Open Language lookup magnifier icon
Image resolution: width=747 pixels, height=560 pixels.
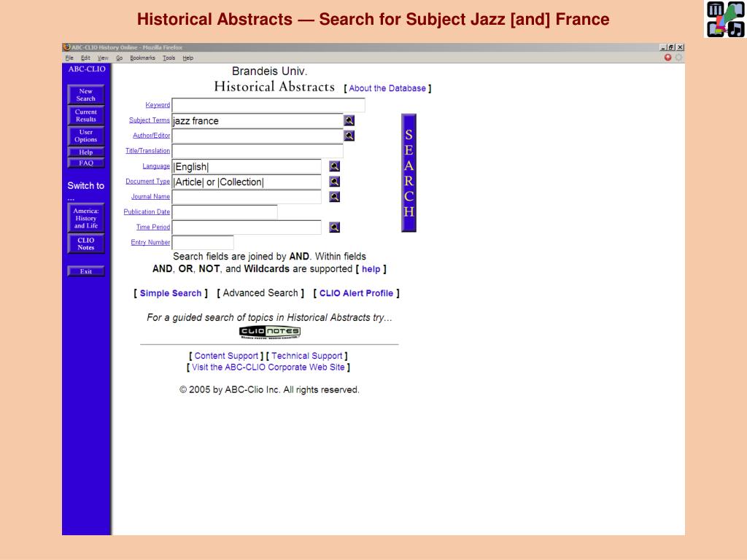334,166
